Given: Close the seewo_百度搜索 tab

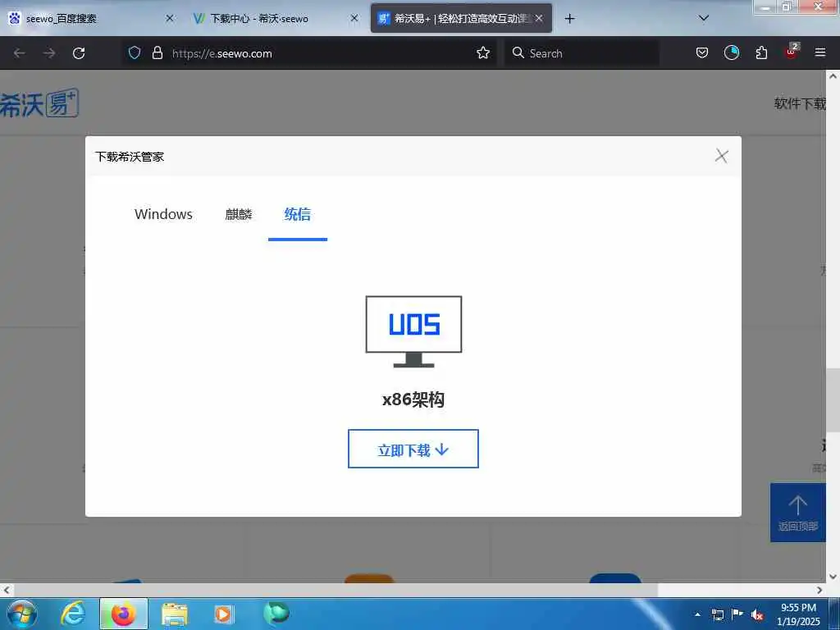Looking at the screenshot, I should point(169,18).
